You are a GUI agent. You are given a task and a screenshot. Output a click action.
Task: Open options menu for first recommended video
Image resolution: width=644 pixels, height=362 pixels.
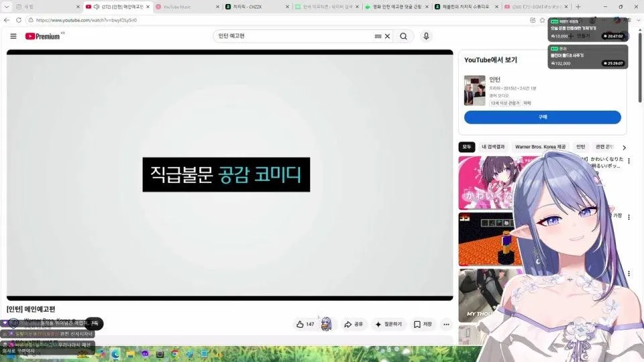pos(629,161)
